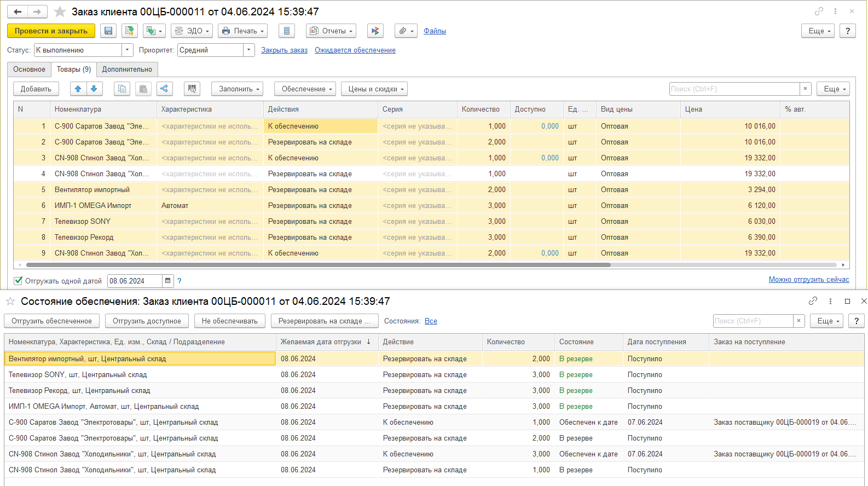Open the top Еще menu of the order

click(x=818, y=31)
